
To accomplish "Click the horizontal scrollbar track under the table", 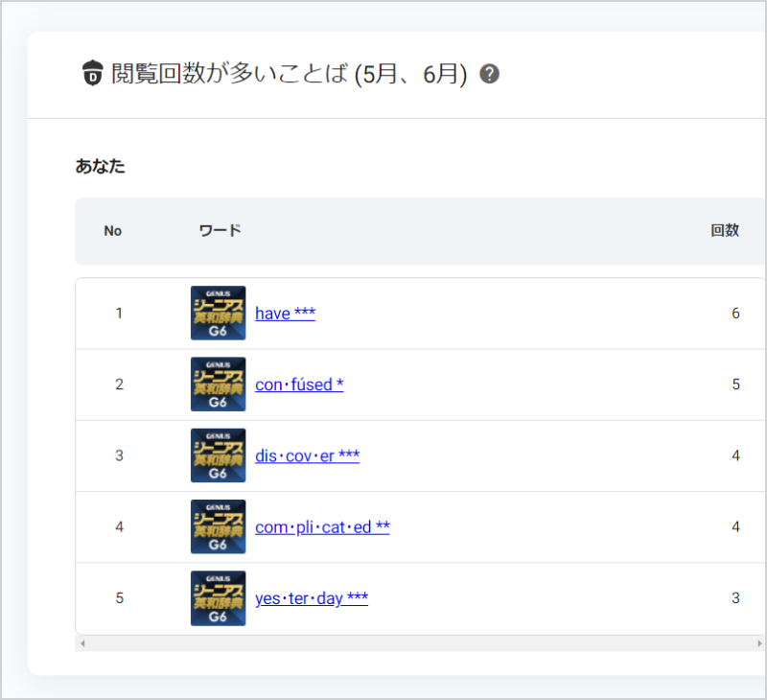I will point(421,643).
